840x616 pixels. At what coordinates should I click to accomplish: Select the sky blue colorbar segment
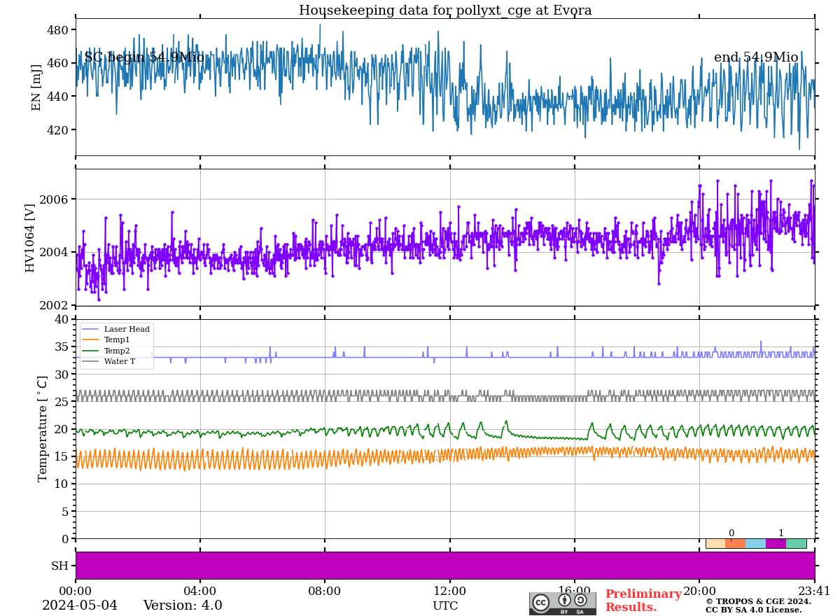[x=755, y=543]
